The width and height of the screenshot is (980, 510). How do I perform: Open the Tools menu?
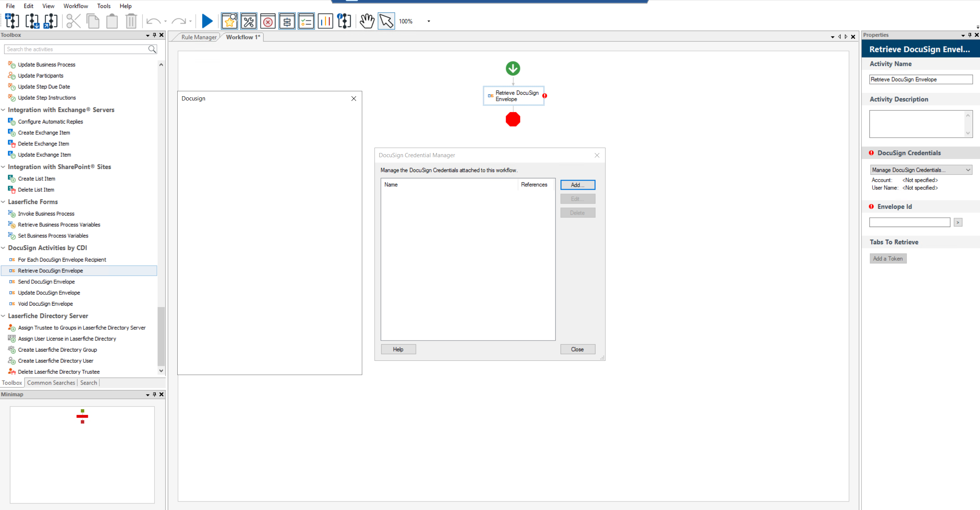coord(104,6)
